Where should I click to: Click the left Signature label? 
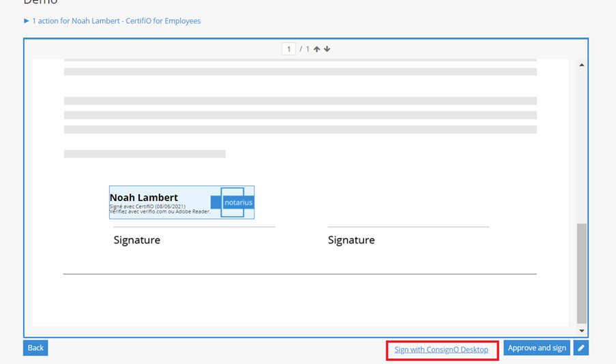click(137, 240)
